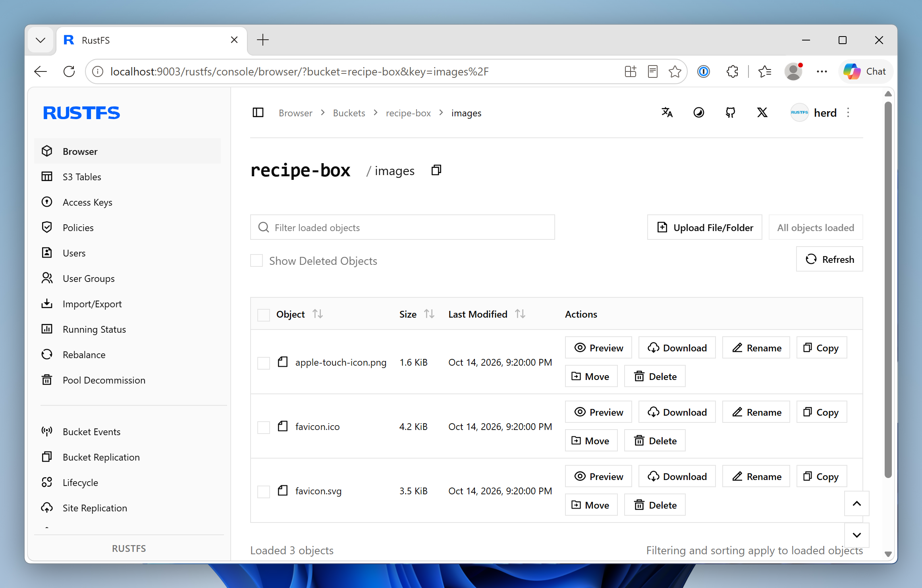Image resolution: width=922 pixels, height=588 pixels.
Task: Open herd user menu three dots
Action: tap(848, 113)
